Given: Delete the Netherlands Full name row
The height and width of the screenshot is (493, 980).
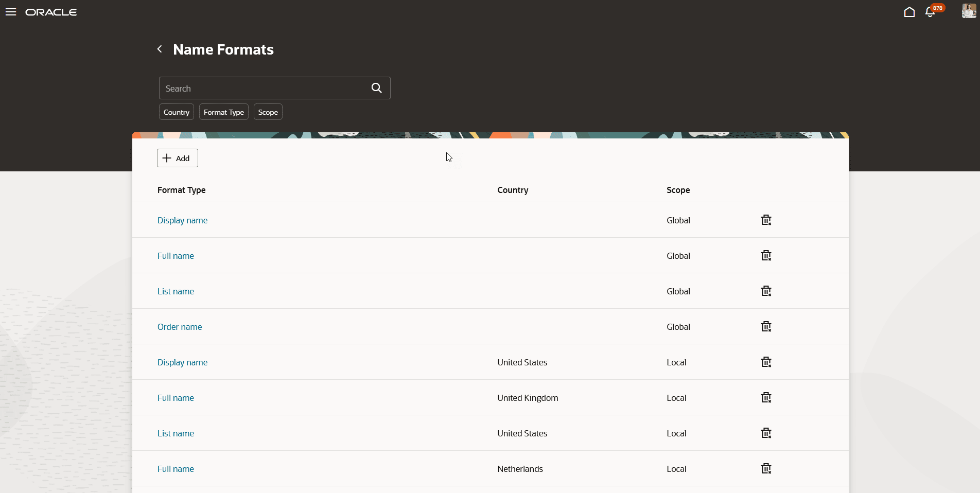Looking at the screenshot, I should 766,469.
